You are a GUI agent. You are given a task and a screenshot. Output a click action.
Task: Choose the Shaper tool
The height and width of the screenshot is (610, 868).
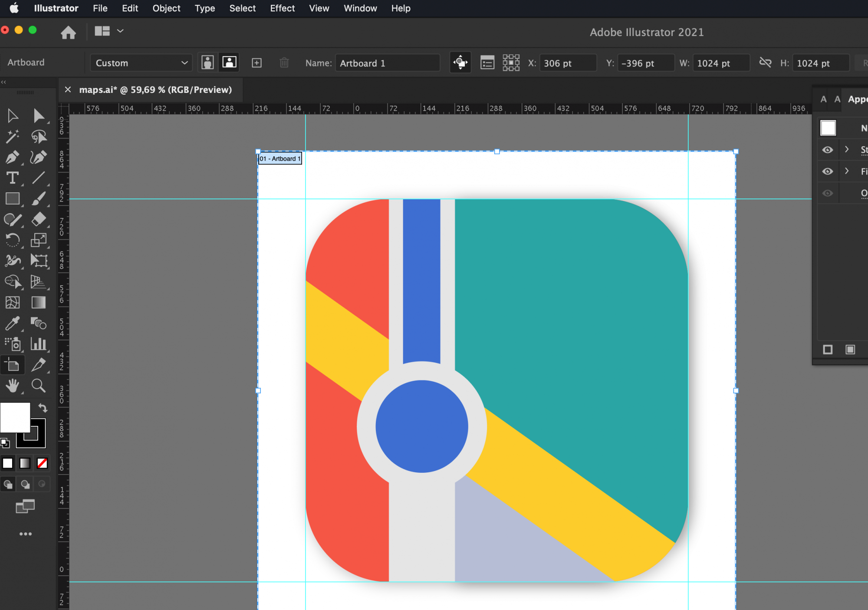point(13,220)
